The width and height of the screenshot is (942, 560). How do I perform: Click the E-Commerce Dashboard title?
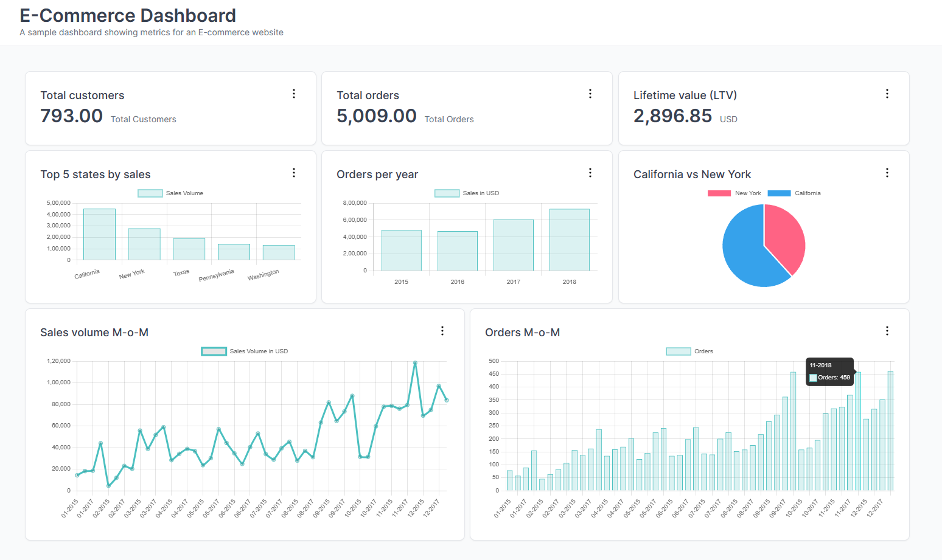coord(128,16)
